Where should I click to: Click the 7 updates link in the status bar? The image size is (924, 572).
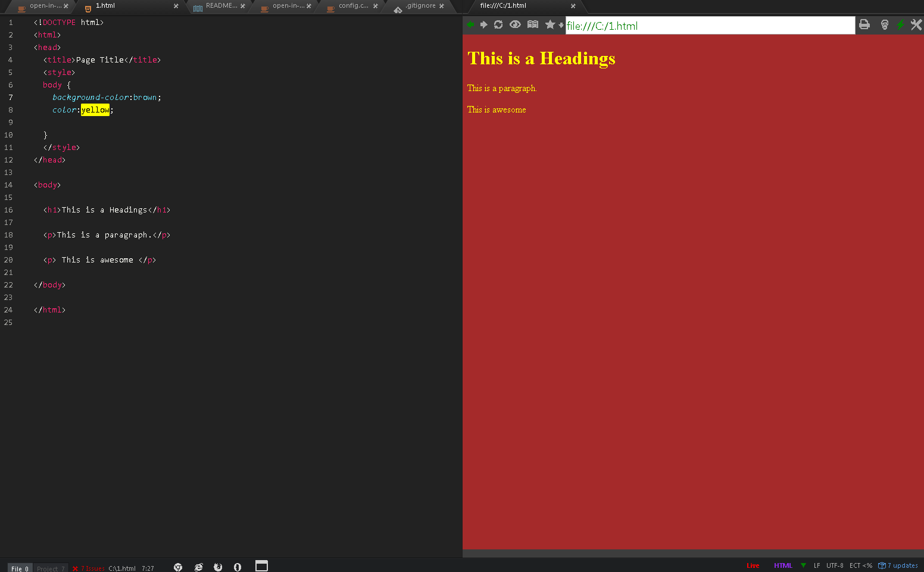[901, 565]
